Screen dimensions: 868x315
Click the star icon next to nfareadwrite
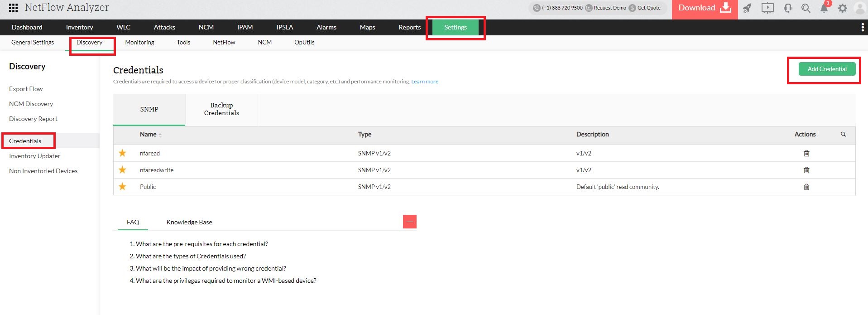point(122,170)
